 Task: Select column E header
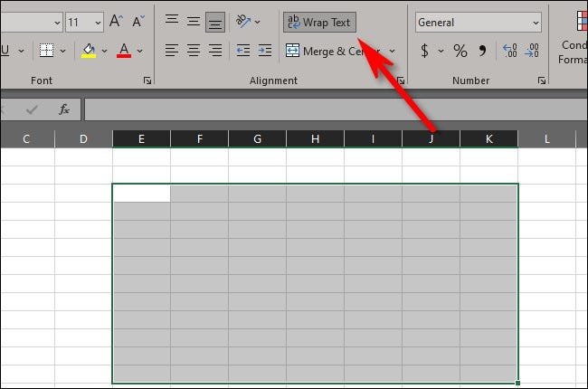(x=141, y=138)
